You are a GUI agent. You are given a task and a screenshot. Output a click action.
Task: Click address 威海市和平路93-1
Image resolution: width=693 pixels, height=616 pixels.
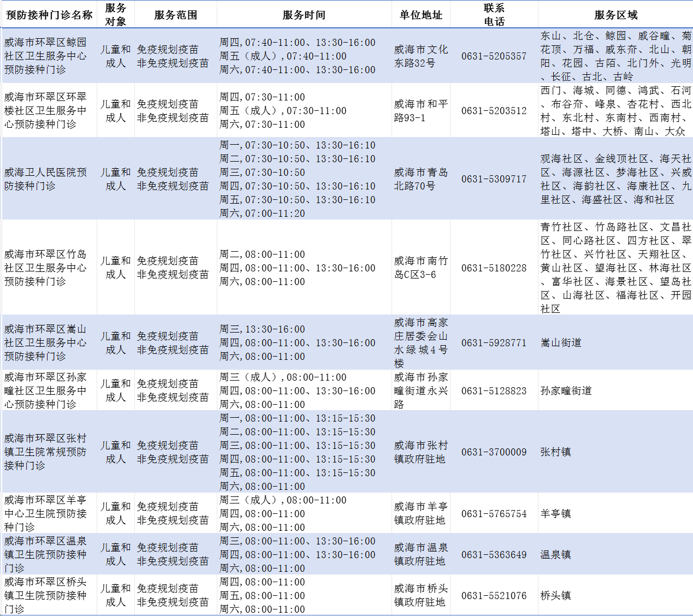[421, 110]
